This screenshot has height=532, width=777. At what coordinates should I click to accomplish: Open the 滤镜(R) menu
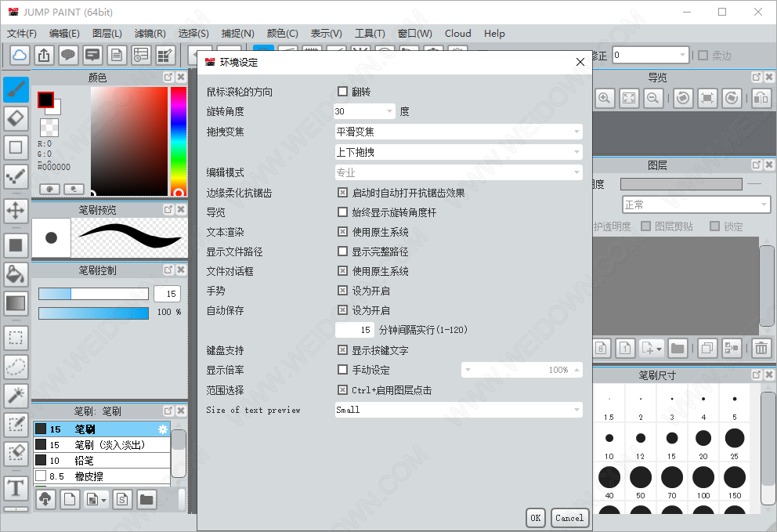coord(150,33)
